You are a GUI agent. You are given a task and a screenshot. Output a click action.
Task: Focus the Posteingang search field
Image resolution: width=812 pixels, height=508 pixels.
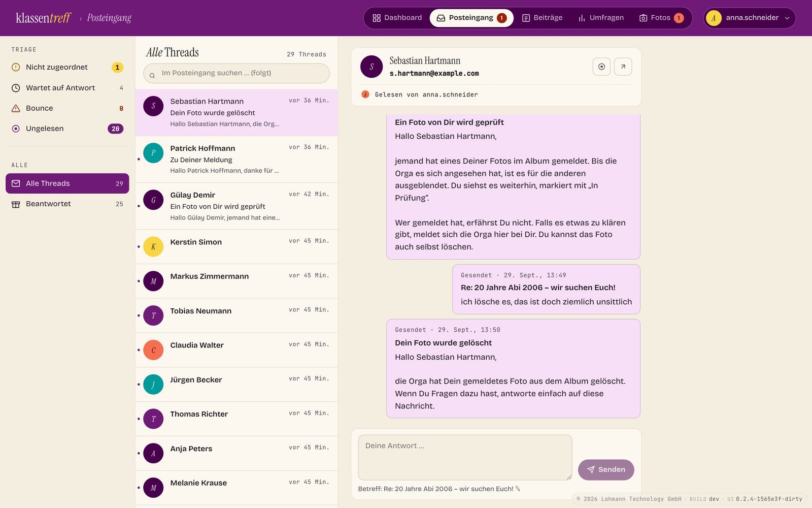pos(236,73)
